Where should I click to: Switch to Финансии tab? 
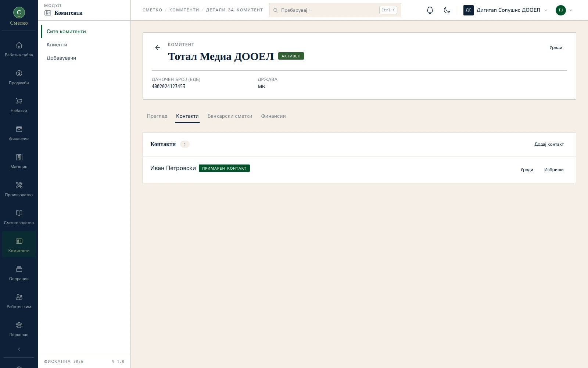pyautogui.click(x=273, y=116)
